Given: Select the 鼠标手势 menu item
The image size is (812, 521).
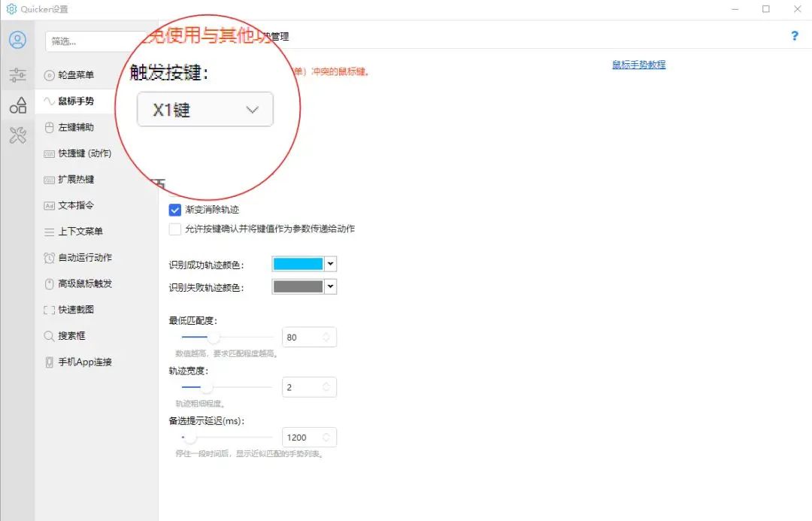Looking at the screenshot, I should (76, 101).
